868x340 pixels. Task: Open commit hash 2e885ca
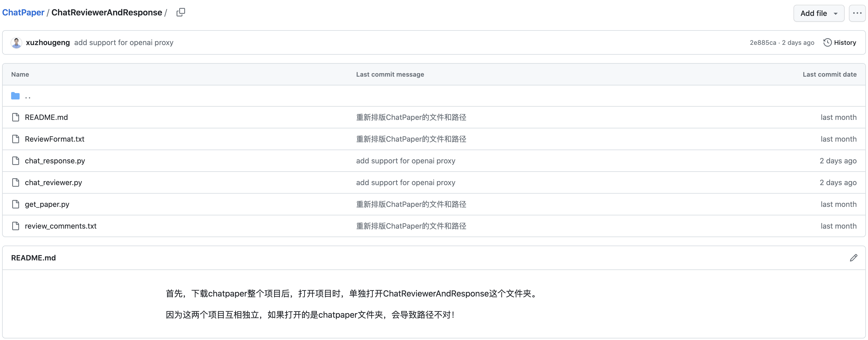point(762,42)
